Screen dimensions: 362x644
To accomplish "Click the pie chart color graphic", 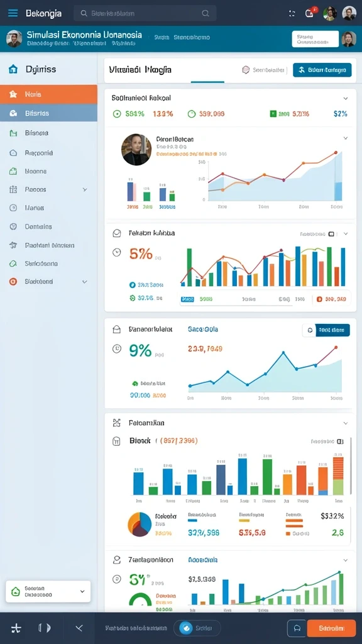I will point(140,525).
